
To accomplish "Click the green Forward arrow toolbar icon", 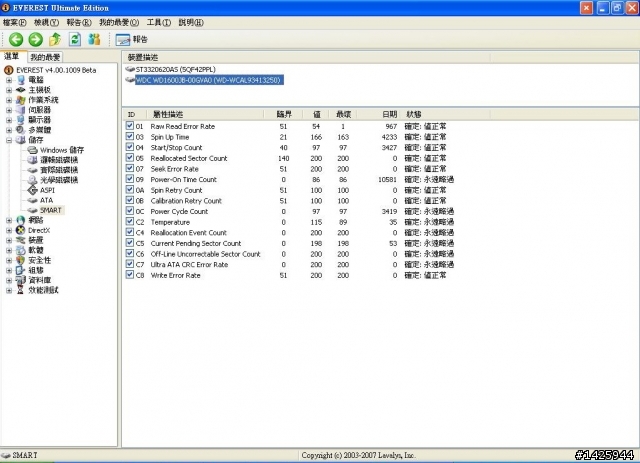I will [x=36, y=39].
